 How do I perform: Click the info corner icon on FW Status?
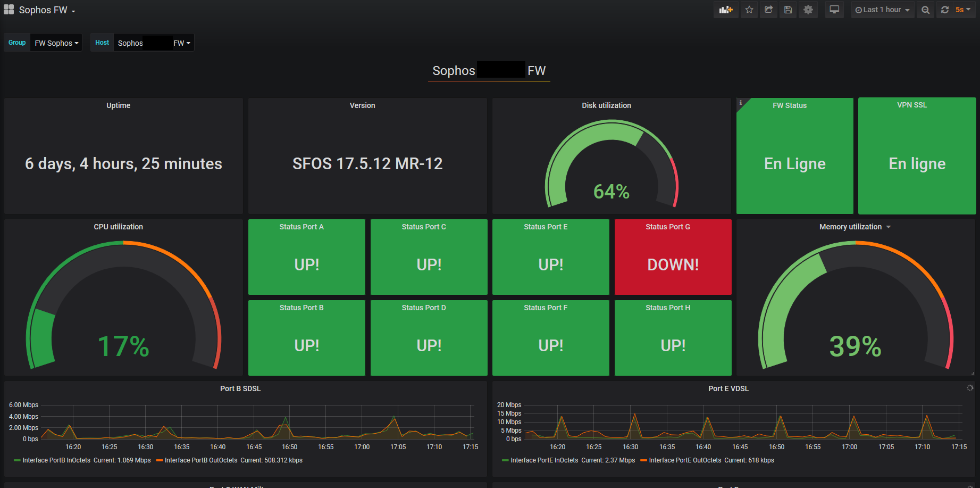(x=740, y=102)
